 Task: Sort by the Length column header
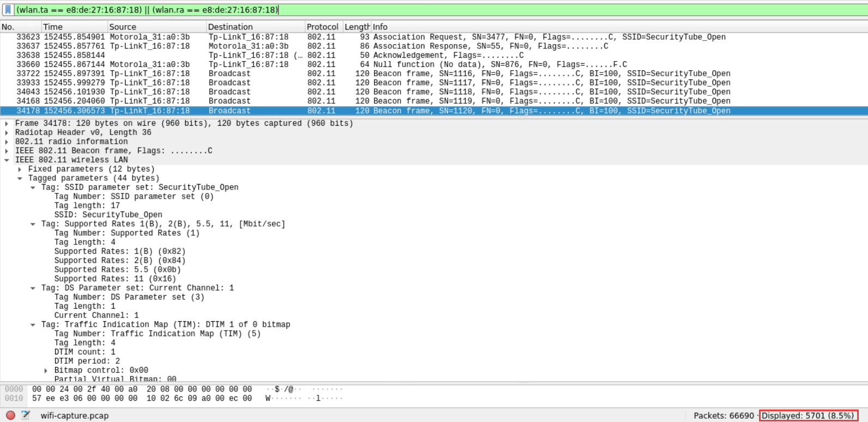357,27
